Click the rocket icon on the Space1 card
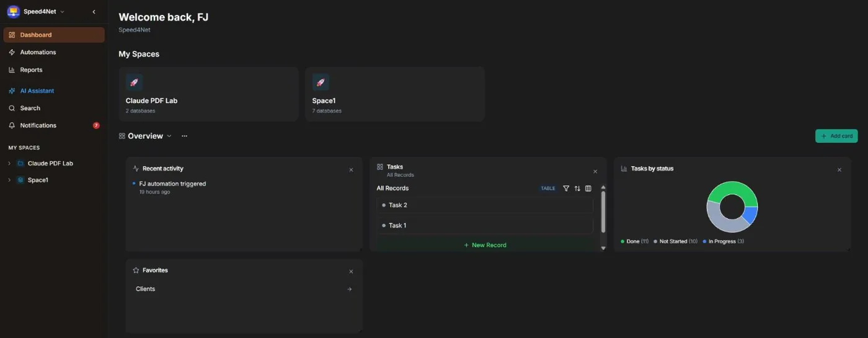 321,82
